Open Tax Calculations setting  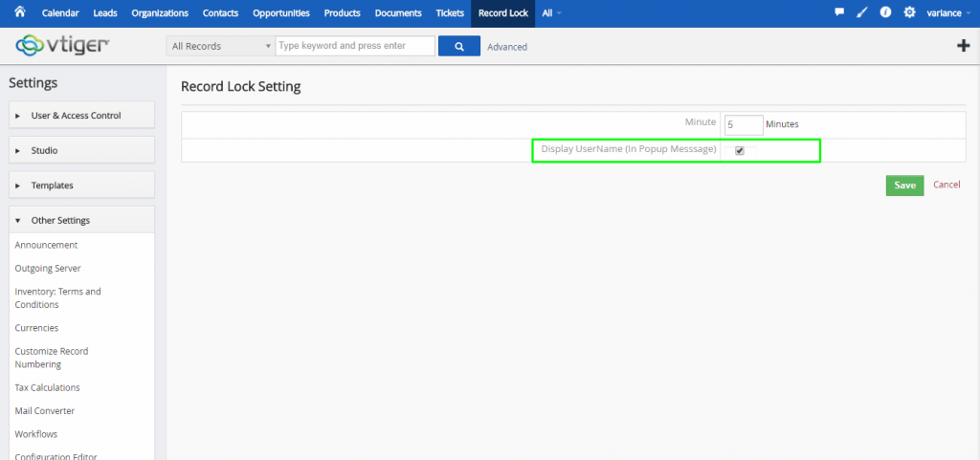pyautogui.click(x=47, y=387)
